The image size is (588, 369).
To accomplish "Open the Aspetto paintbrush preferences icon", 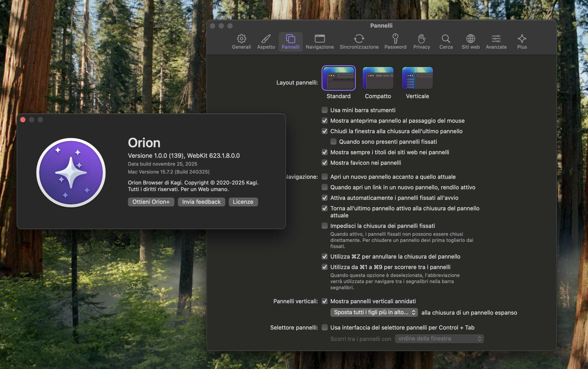I will (x=266, y=39).
